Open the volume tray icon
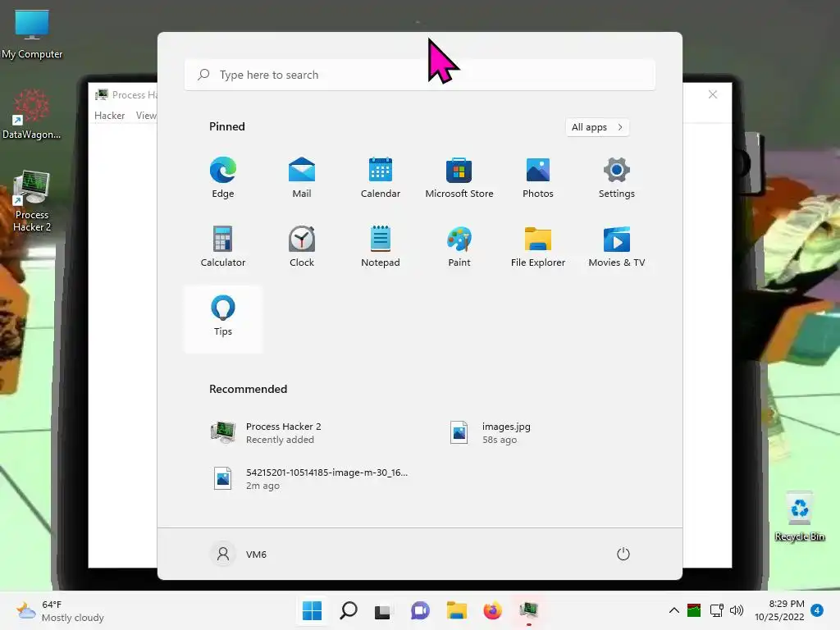The image size is (840, 630). [x=737, y=610]
